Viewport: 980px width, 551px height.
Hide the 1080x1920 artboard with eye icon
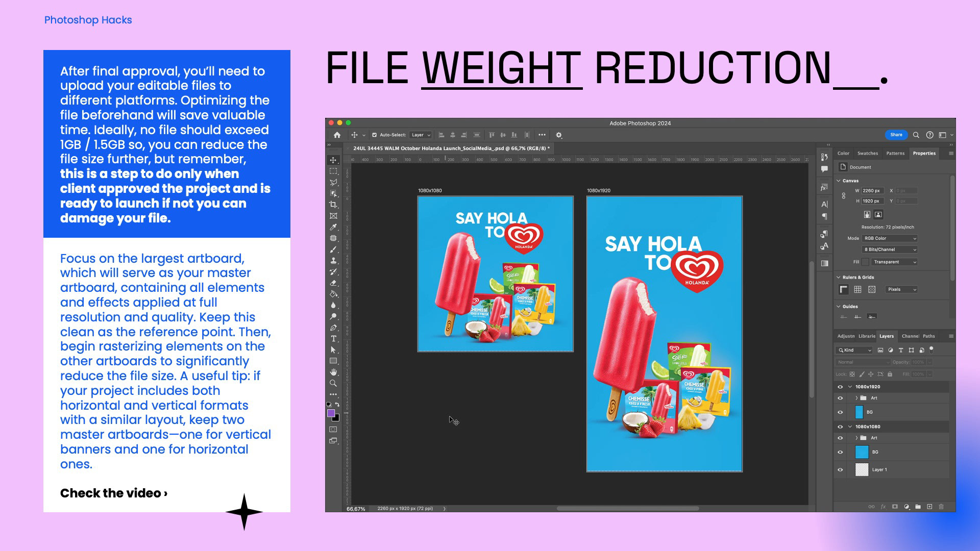coord(840,387)
